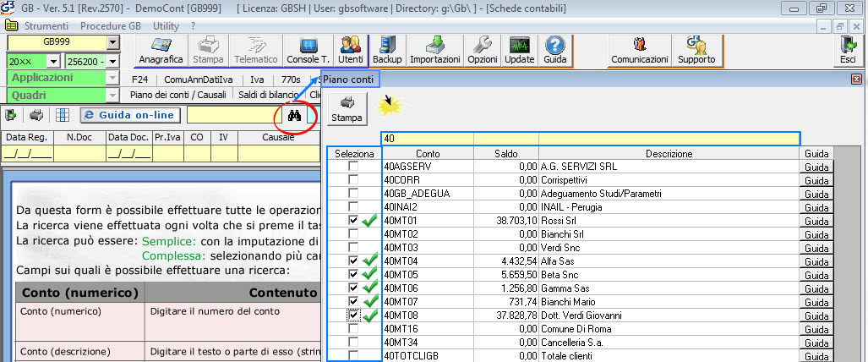Expand the Applicazioni dropdown
This screenshot has width=868, height=362.
[x=113, y=78]
